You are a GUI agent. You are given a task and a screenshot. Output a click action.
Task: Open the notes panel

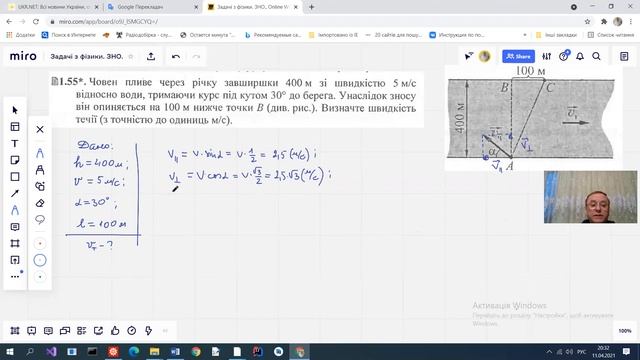click(624, 56)
